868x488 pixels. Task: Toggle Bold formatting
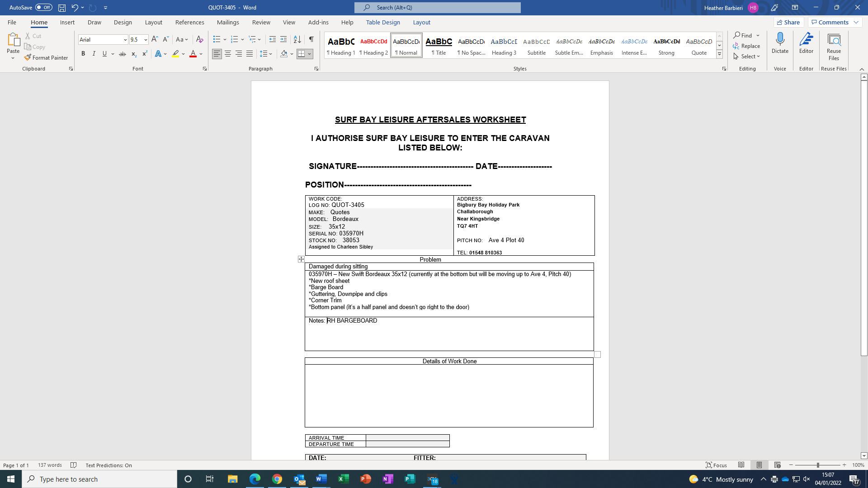click(x=83, y=54)
